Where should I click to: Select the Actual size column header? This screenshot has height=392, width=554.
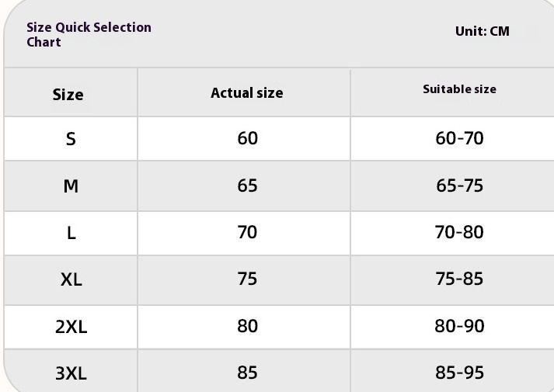(247, 93)
